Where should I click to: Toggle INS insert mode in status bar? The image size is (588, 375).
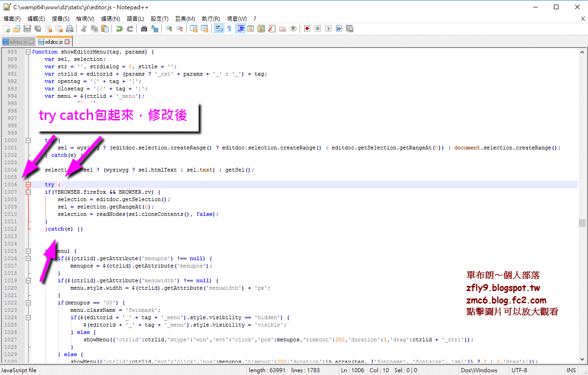(x=571, y=370)
